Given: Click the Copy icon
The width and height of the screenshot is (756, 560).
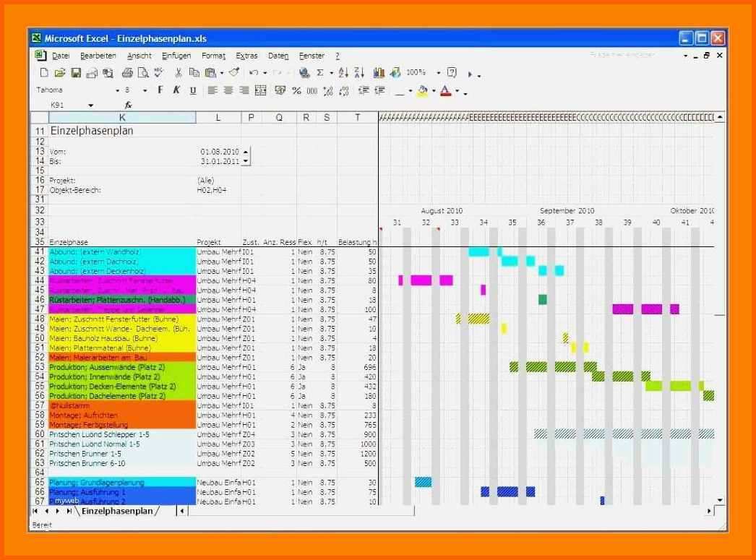Looking at the screenshot, I should click(x=194, y=73).
